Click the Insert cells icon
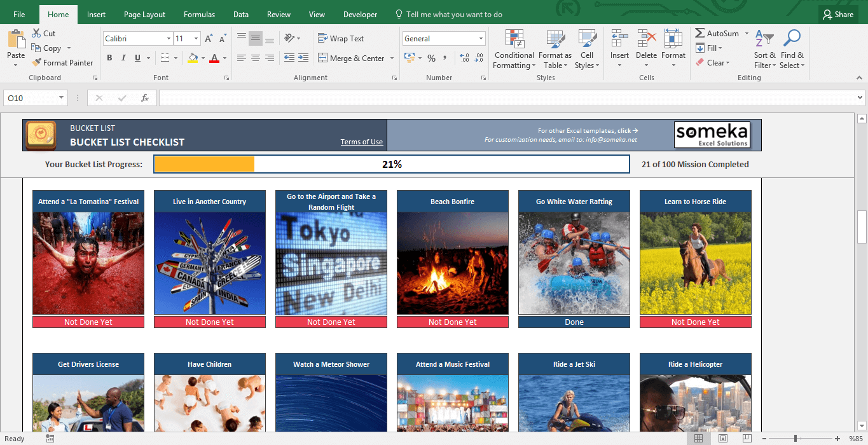Screen dimensions: 868x445 point(619,38)
